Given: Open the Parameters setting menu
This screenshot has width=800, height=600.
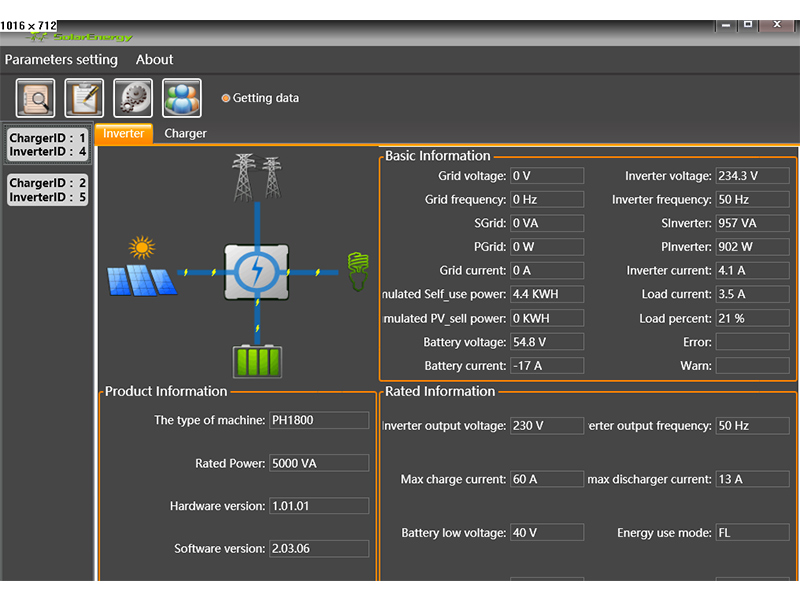Looking at the screenshot, I should [61, 60].
